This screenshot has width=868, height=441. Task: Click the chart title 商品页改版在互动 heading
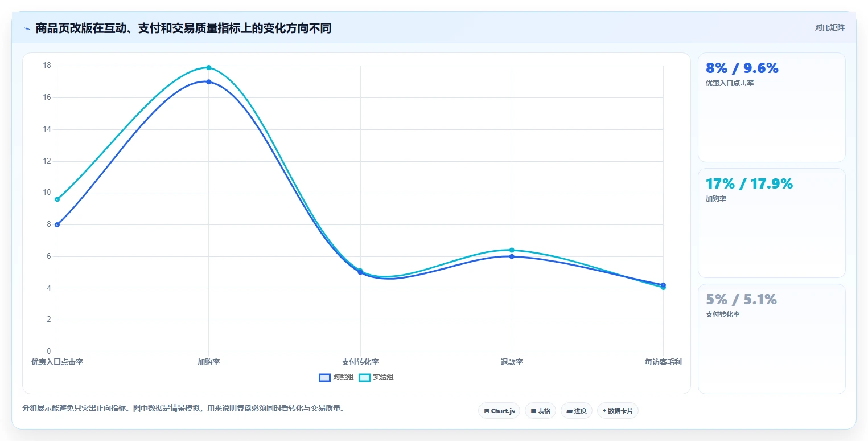183,28
